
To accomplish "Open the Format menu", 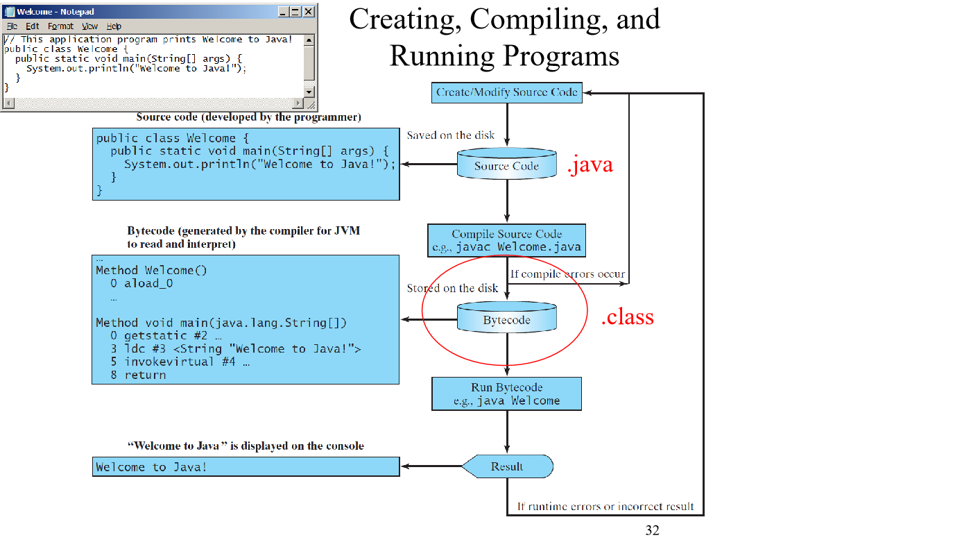I will [60, 26].
